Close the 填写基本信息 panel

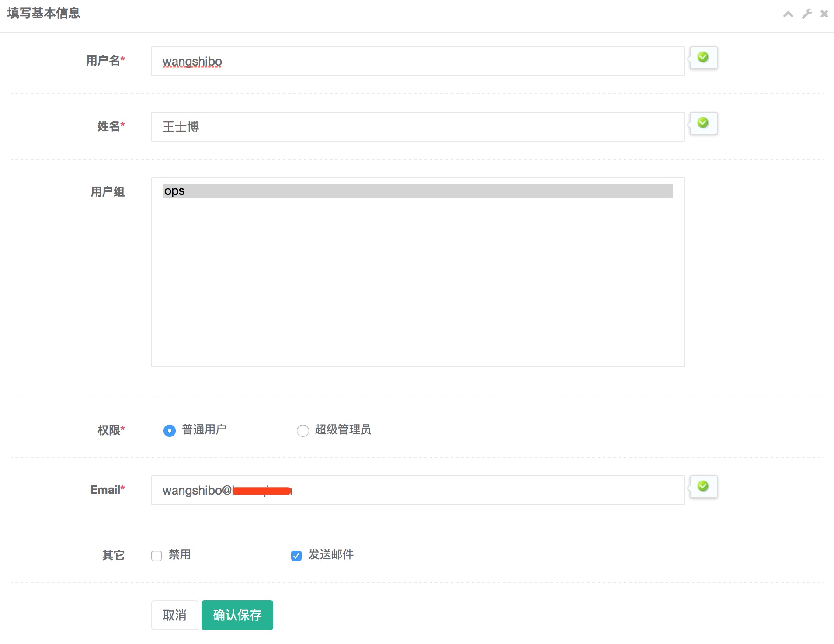click(824, 14)
